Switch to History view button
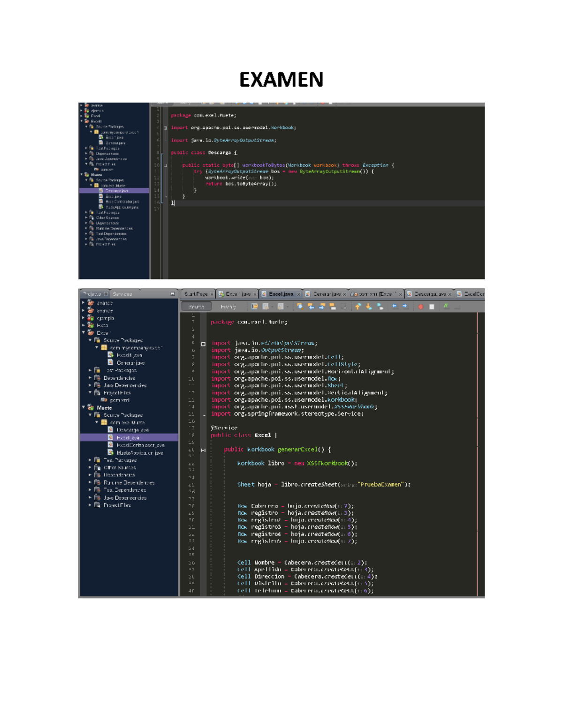563x728 pixels. [x=228, y=307]
